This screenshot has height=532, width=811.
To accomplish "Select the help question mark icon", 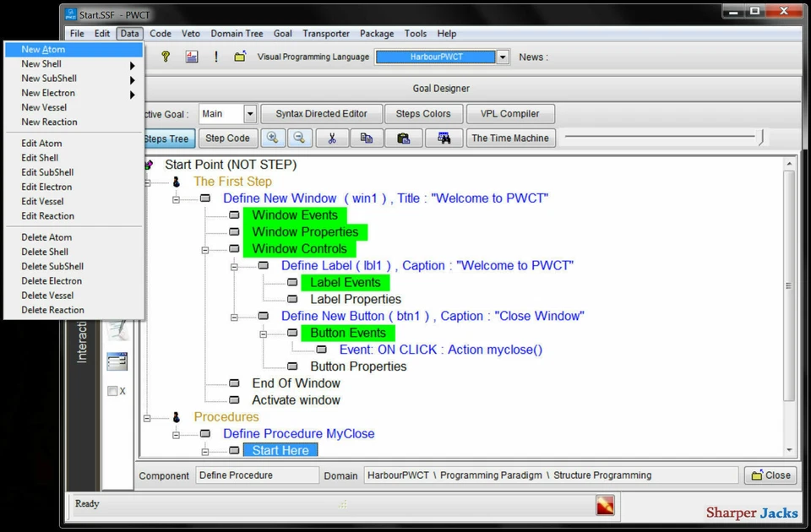I will 166,57.
